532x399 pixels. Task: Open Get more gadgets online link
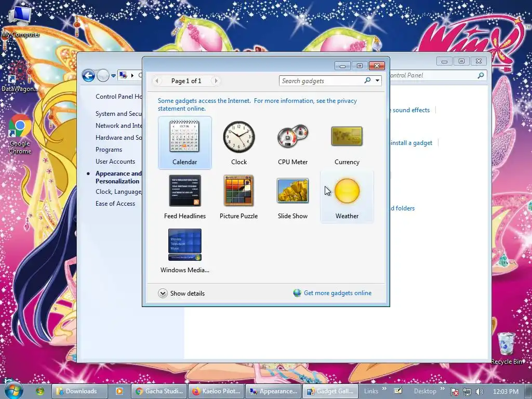click(337, 293)
